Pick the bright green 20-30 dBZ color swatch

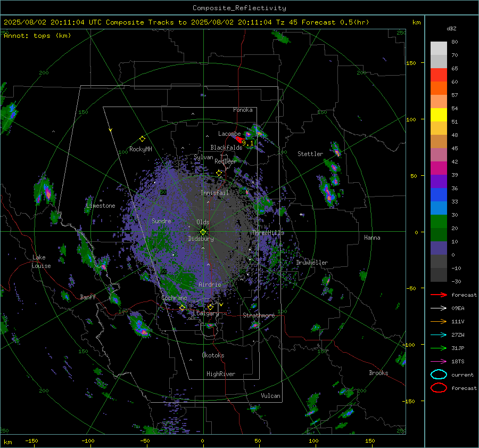[x=439, y=222]
